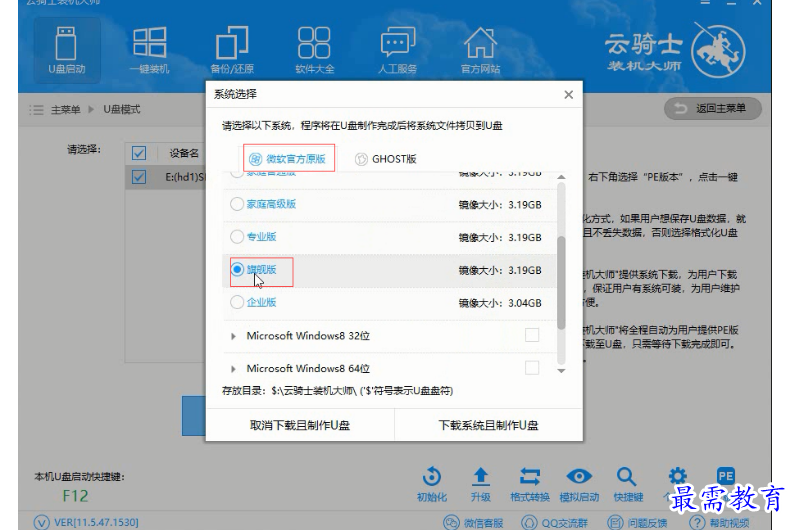The image size is (793, 530).
Task: Click the 主菜单 list icon in breadcrumb
Action: (x=36, y=110)
